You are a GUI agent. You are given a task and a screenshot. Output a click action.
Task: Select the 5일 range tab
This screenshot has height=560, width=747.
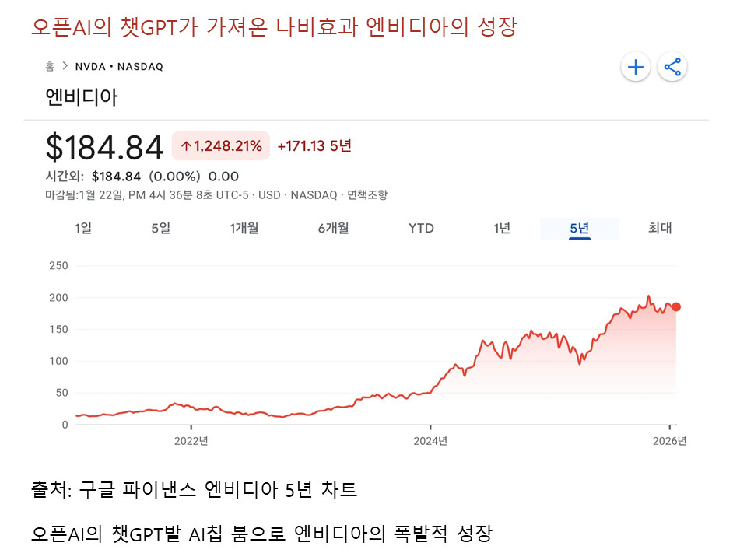(x=160, y=228)
